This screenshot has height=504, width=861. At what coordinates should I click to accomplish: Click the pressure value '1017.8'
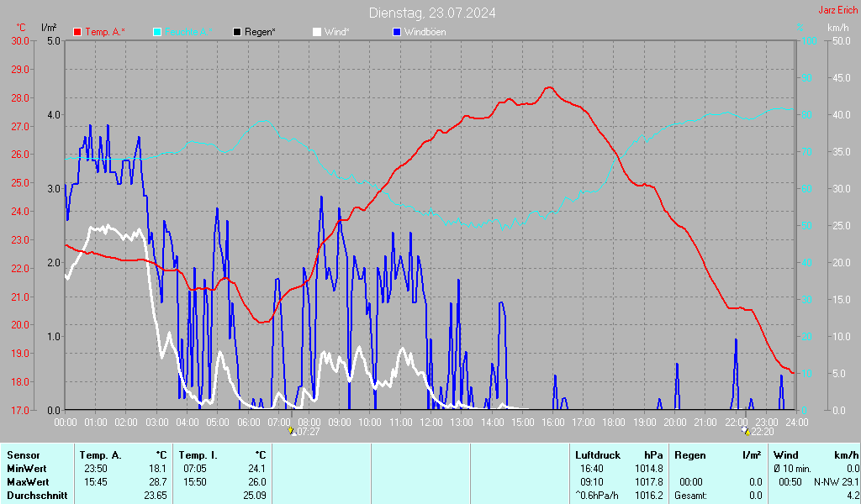coord(649,482)
